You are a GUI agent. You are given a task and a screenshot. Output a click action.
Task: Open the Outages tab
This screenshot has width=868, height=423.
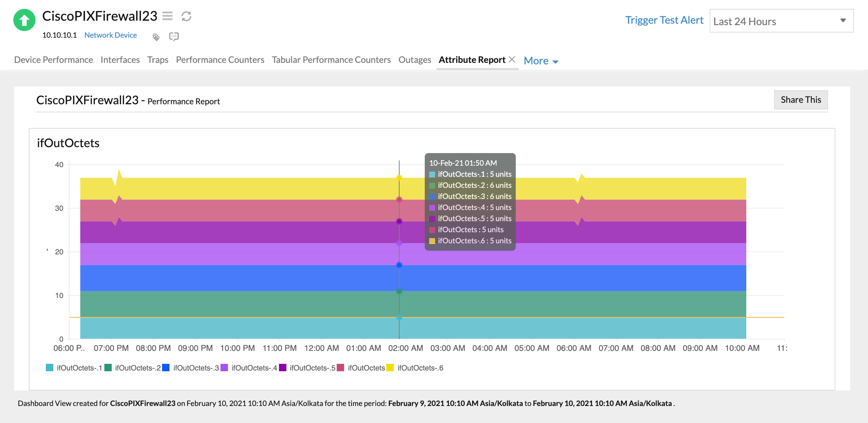414,60
